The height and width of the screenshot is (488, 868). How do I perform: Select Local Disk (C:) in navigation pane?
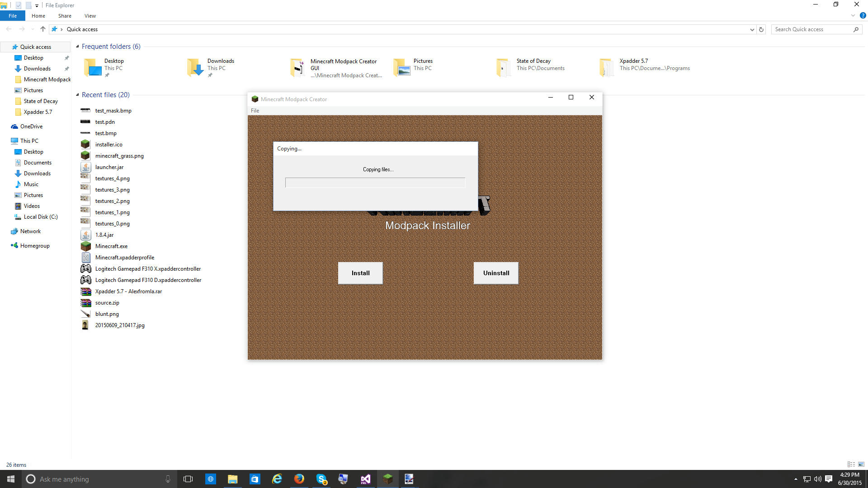(41, 217)
